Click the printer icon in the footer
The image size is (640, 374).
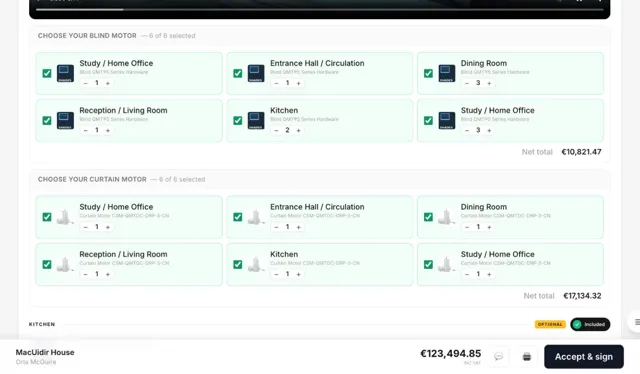[x=527, y=356]
